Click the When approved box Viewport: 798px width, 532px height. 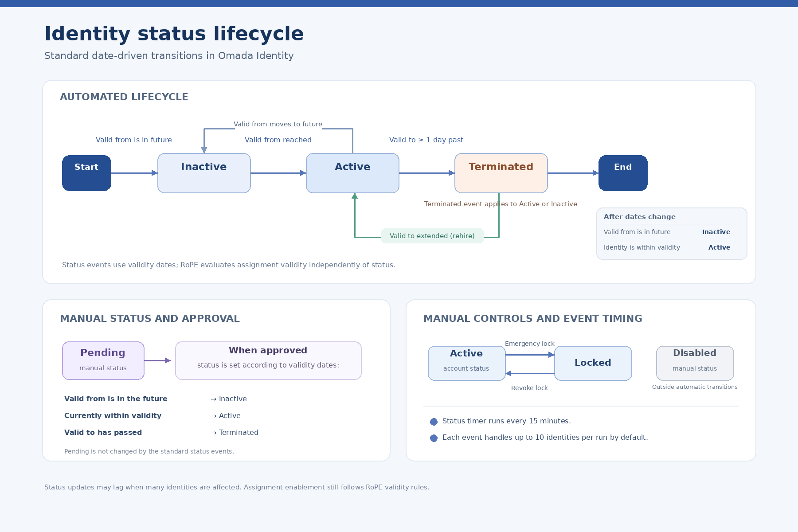268,360
